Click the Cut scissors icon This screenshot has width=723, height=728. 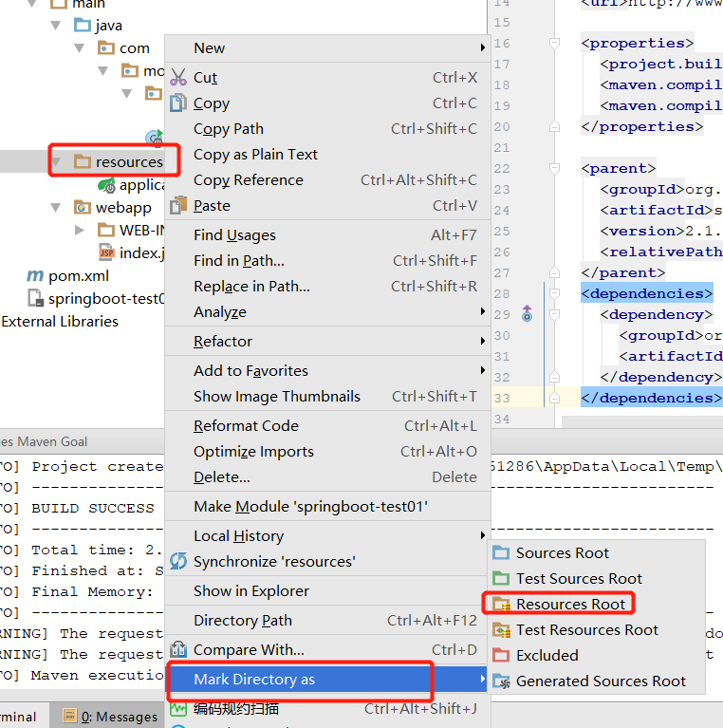(178, 78)
